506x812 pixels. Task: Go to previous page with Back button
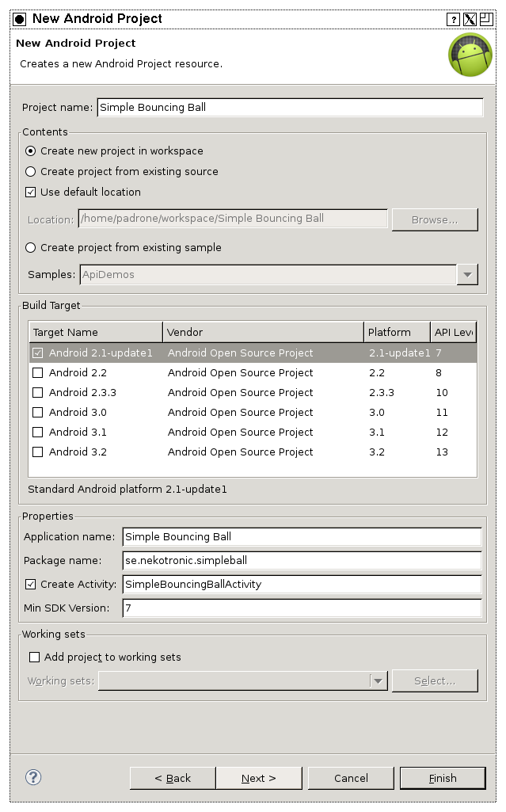click(x=173, y=779)
